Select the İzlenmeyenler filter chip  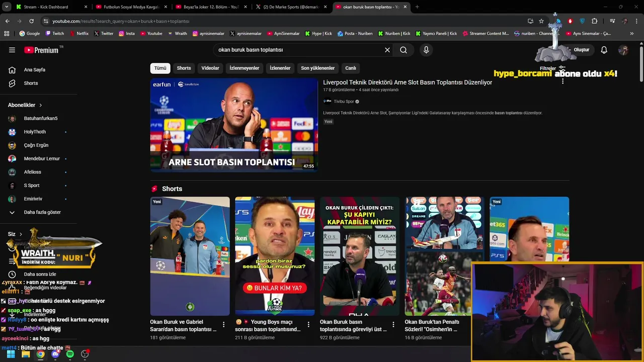click(x=245, y=68)
